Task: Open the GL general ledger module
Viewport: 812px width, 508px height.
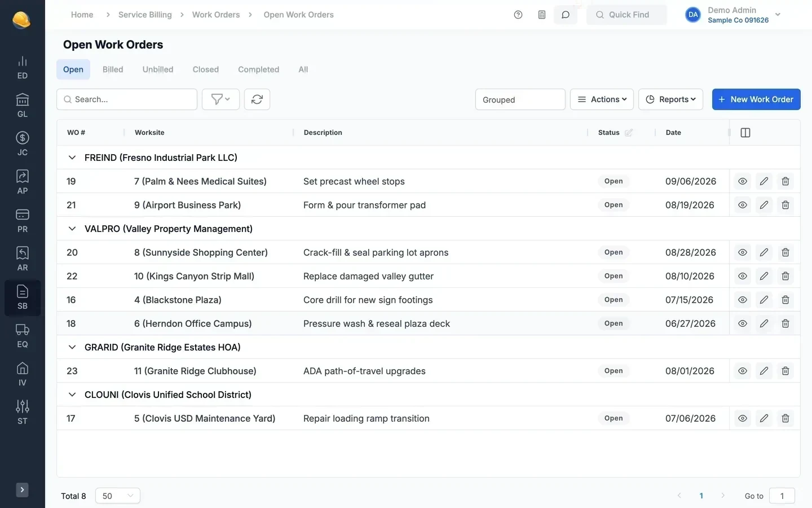Action: pos(22,106)
